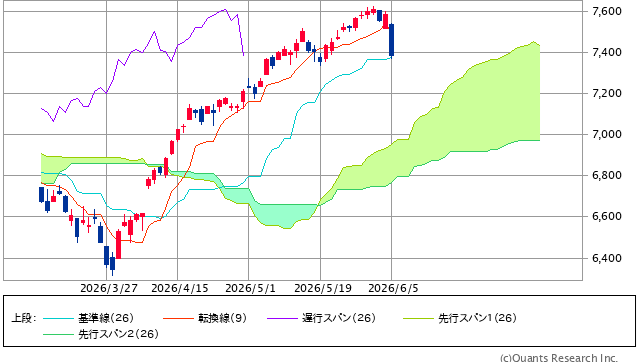Click the cyan 基準線 legend line sample

click(59, 318)
